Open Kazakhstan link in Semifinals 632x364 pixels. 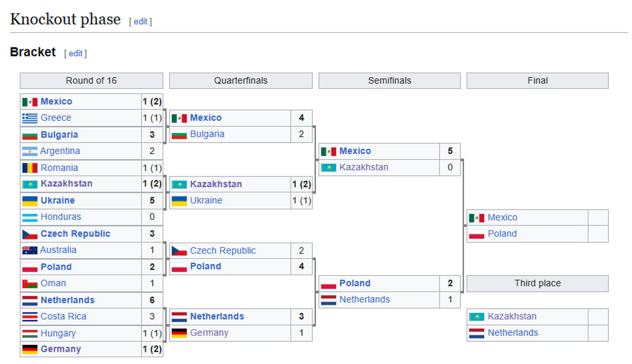[x=363, y=167]
